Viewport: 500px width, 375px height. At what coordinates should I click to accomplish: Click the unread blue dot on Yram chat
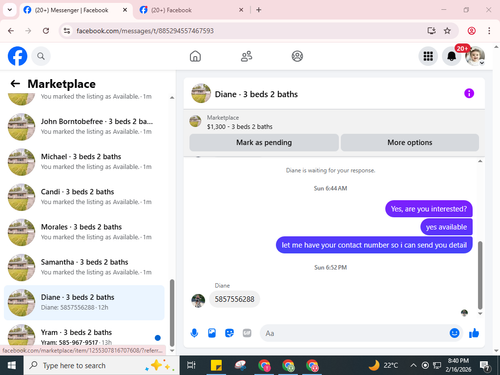(158, 338)
